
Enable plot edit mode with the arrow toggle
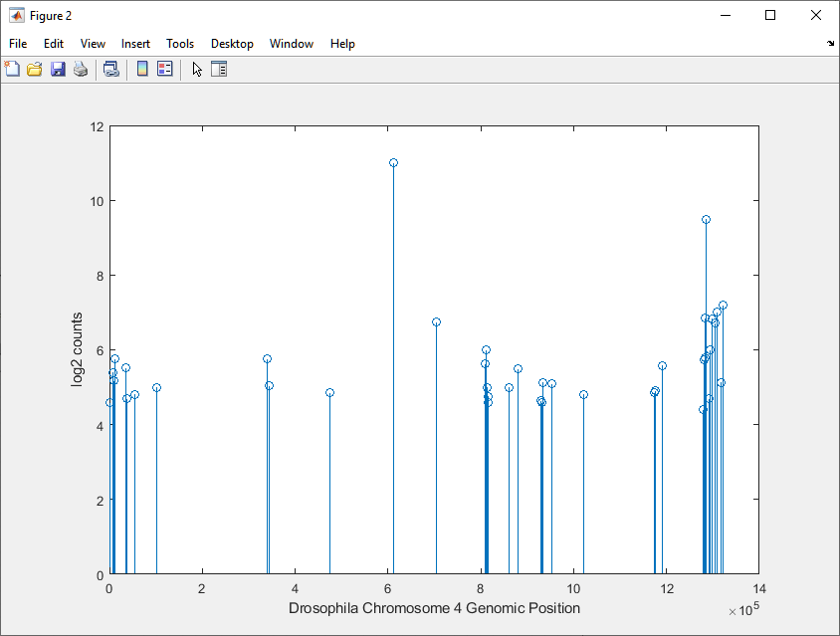point(195,69)
